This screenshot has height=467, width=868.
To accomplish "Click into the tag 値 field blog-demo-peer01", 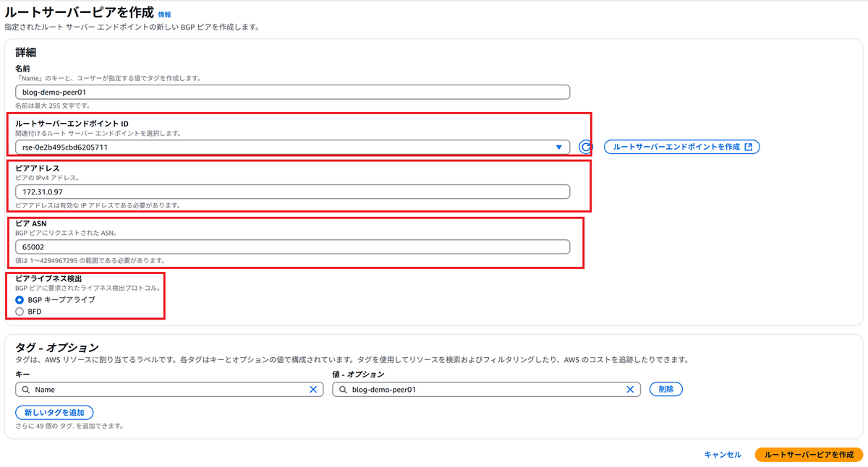I will pyautogui.click(x=486, y=390).
